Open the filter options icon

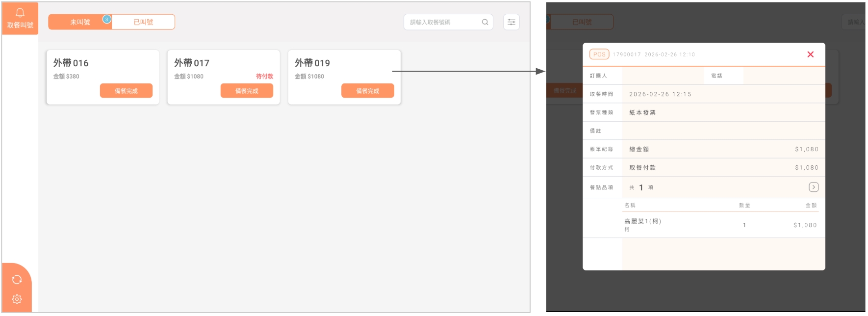tap(511, 22)
